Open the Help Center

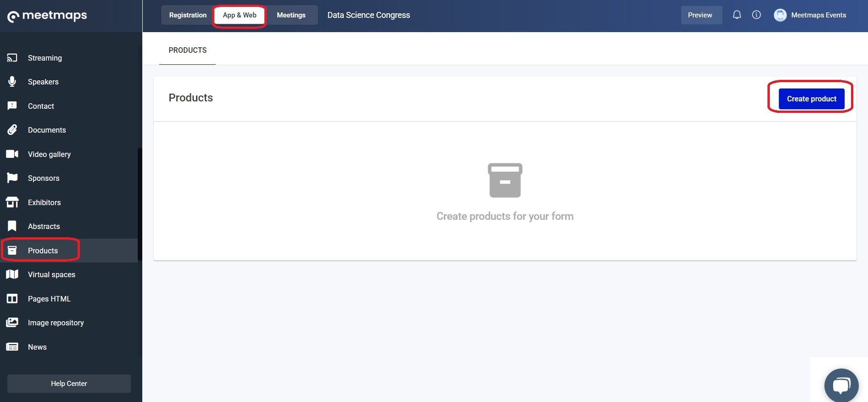click(x=69, y=384)
